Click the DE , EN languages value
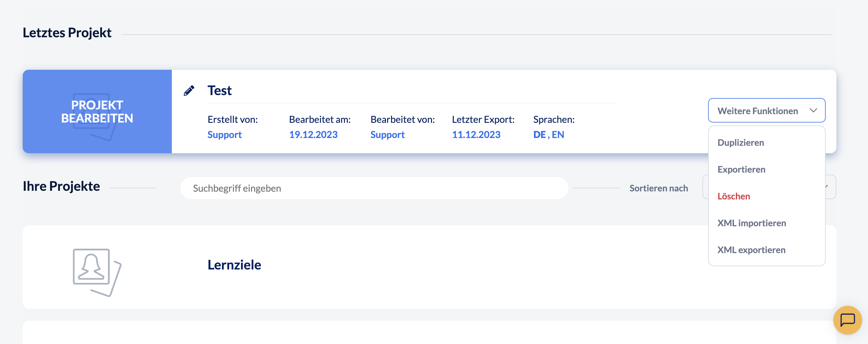 point(548,135)
